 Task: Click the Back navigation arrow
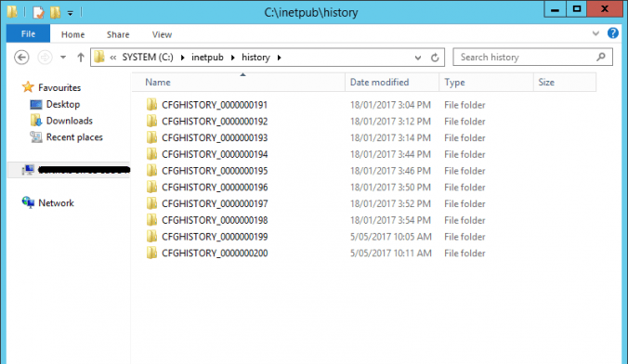(x=21, y=58)
